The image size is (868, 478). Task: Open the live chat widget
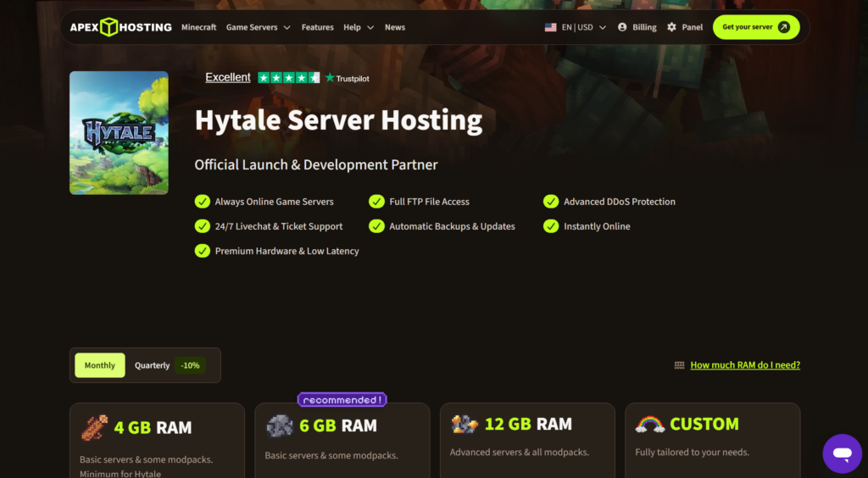(x=842, y=453)
